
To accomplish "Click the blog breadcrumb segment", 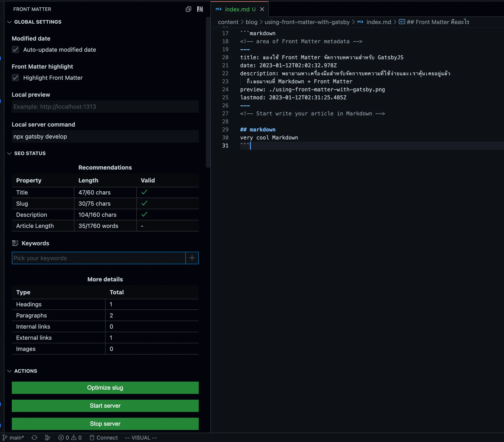I will (x=252, y=22).
